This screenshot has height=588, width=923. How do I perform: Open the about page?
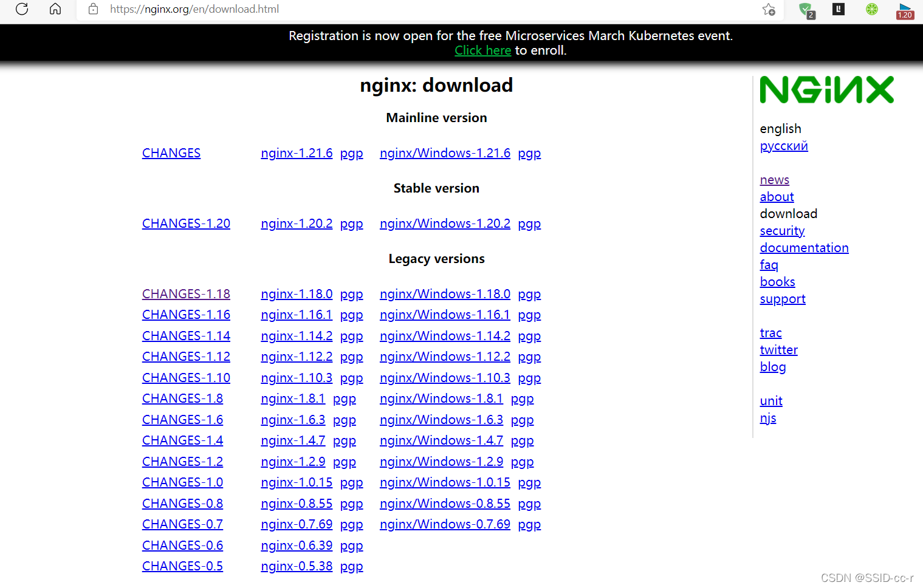[x=777, y=197]
